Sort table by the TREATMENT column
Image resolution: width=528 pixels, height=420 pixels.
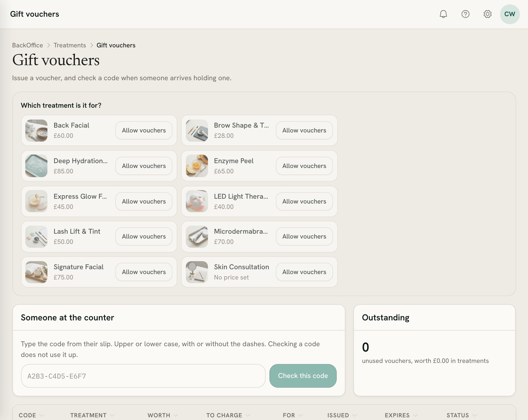click(x=92, y=415)
